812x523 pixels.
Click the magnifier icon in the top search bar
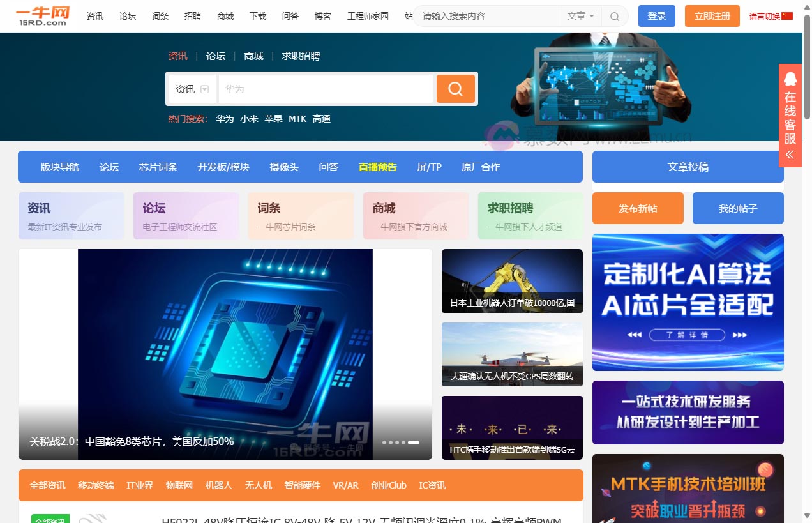tap(613, 16)
